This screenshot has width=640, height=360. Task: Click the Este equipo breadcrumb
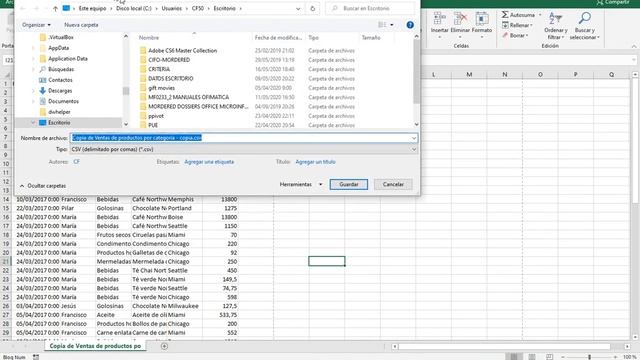point(92,8)
